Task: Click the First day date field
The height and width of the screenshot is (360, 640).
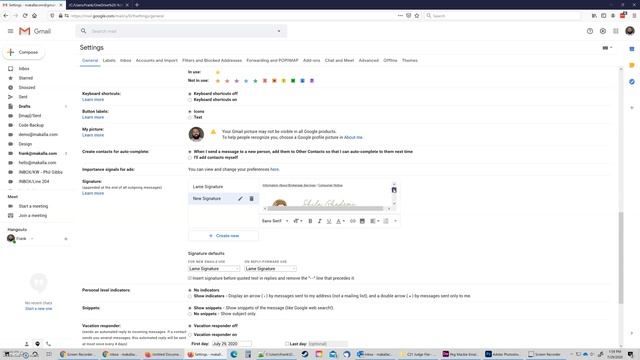Action: tap(231, 344)
